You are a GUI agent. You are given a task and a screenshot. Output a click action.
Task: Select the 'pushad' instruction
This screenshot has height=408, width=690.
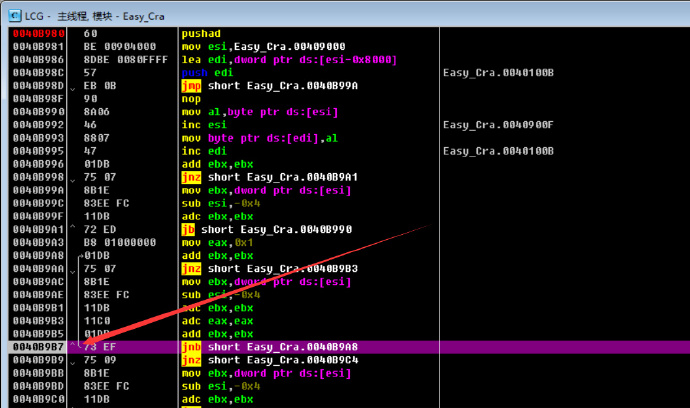pyautogui.click(x=201, y=33)
